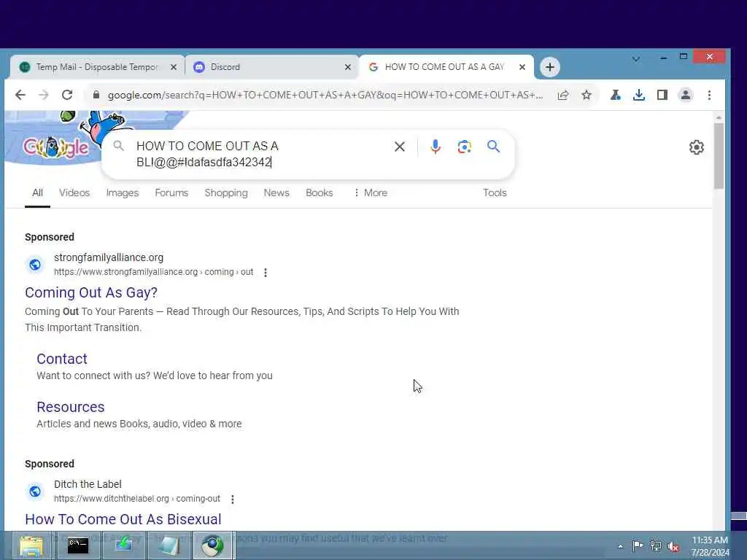747x560 pixels.
Task: Open the Chrome downloads icon
Action: coord(639,95)
